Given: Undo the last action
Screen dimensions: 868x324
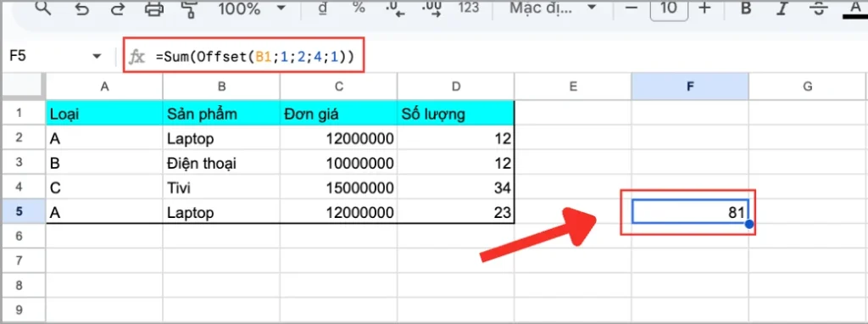Looking at the screenshot, I should point(82,8).
